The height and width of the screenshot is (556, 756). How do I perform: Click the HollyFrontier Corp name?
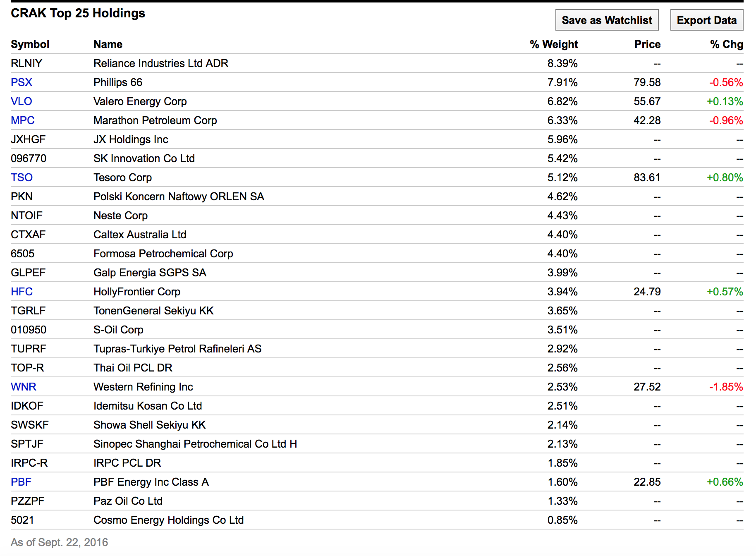click(x=137, y=292)
